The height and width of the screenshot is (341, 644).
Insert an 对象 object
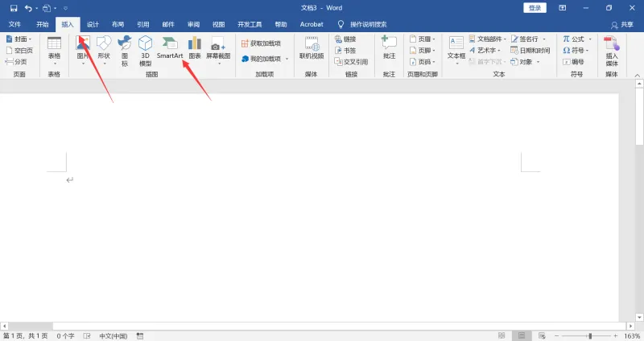point(525,62)
